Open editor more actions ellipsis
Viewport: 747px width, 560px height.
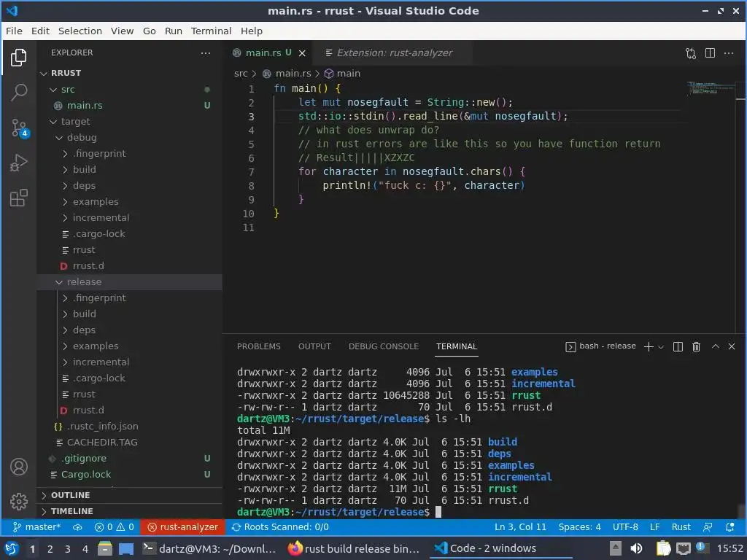tap(729, 53)
